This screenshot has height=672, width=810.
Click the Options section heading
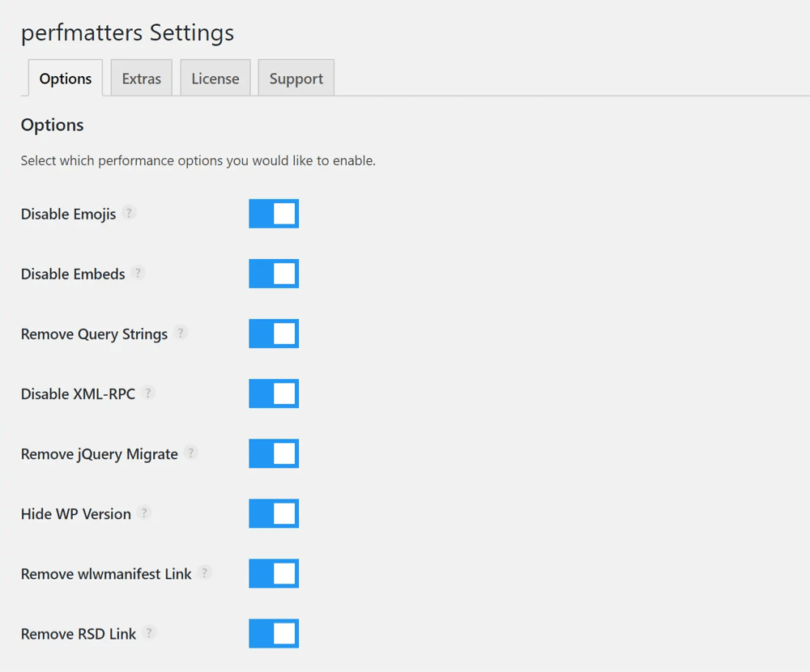[x=52, y=125]
